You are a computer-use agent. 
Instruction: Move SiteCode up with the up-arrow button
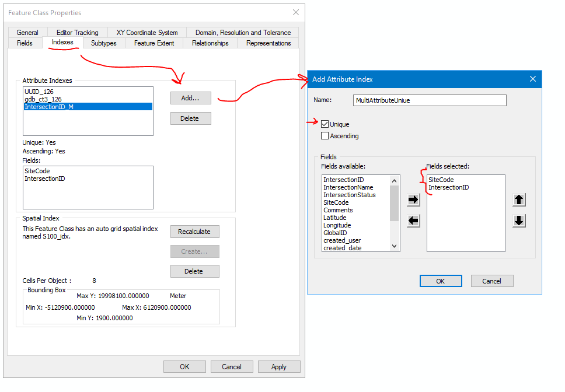(519, 199)
